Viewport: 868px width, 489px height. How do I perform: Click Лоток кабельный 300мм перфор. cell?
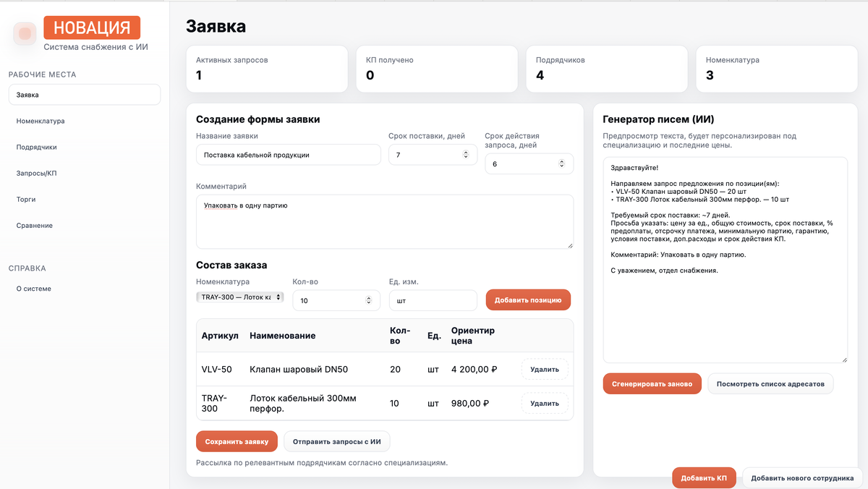point(302,404)
